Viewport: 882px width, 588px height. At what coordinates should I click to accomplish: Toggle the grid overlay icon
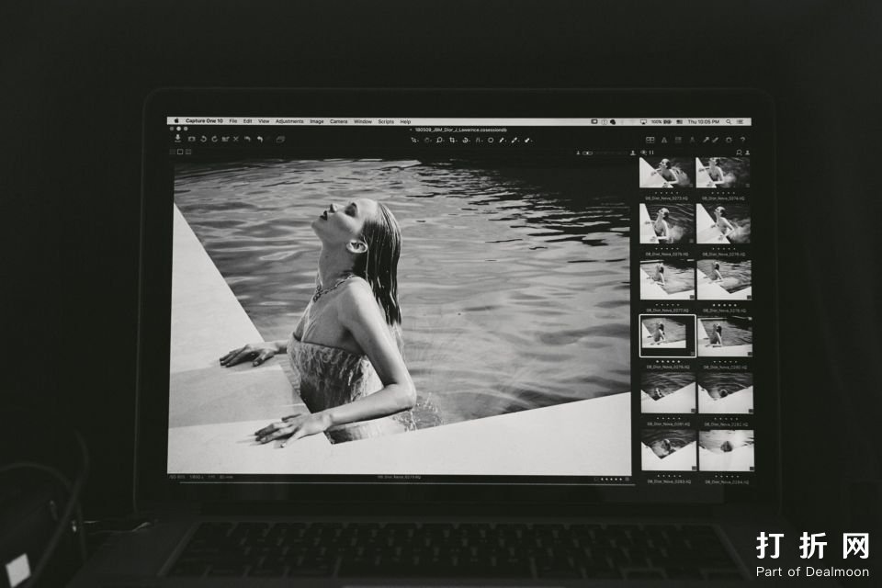(x=651, y=140)
